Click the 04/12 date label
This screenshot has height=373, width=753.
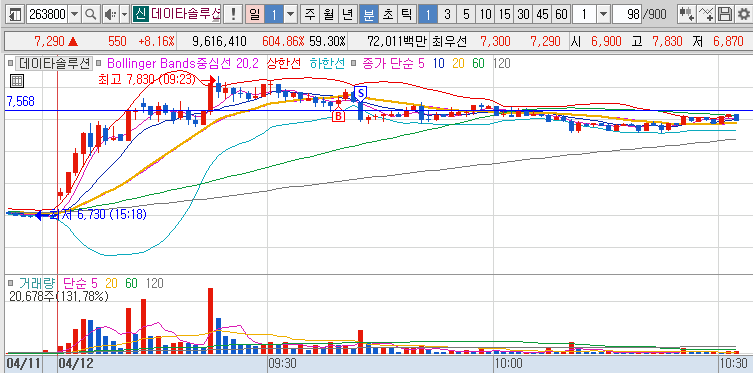[75, 363]
